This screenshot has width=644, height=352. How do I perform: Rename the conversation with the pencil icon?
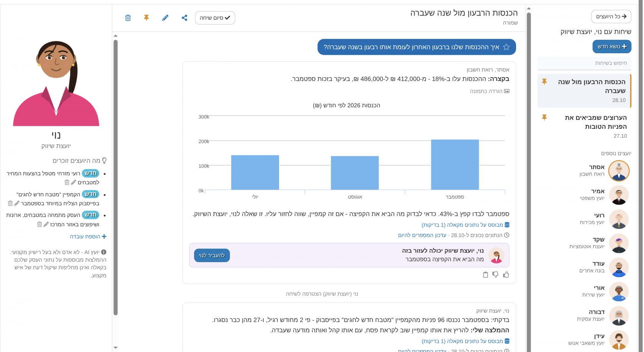point(165,18)
